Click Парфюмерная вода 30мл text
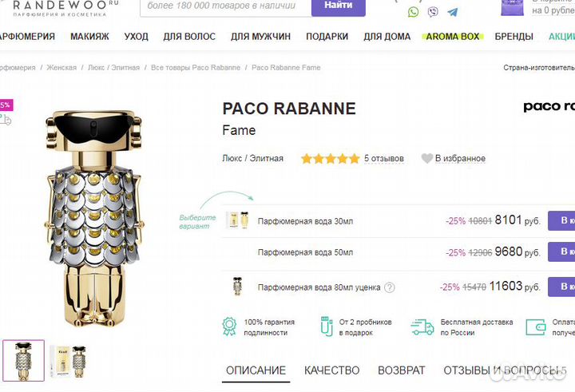Viewport: 575px width, 392px height. 305,221
